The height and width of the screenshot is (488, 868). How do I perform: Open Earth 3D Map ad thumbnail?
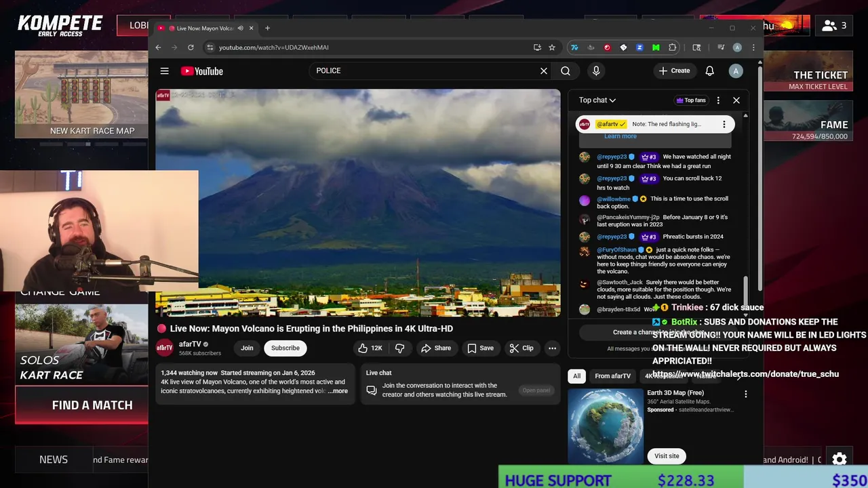pyautogui.click(x=606, y=425)
